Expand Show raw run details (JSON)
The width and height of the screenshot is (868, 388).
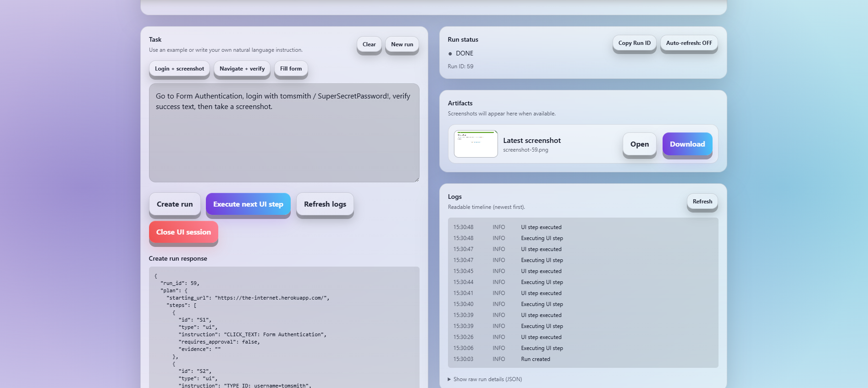click(485, 379)
